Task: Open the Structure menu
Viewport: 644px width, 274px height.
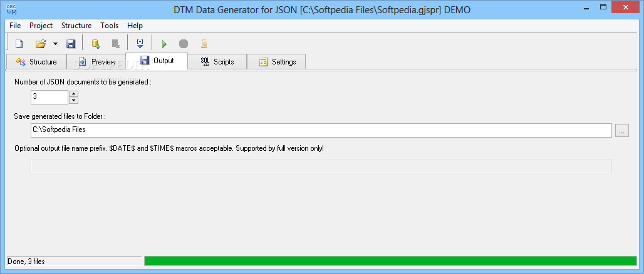Action: tap(76, 26)
